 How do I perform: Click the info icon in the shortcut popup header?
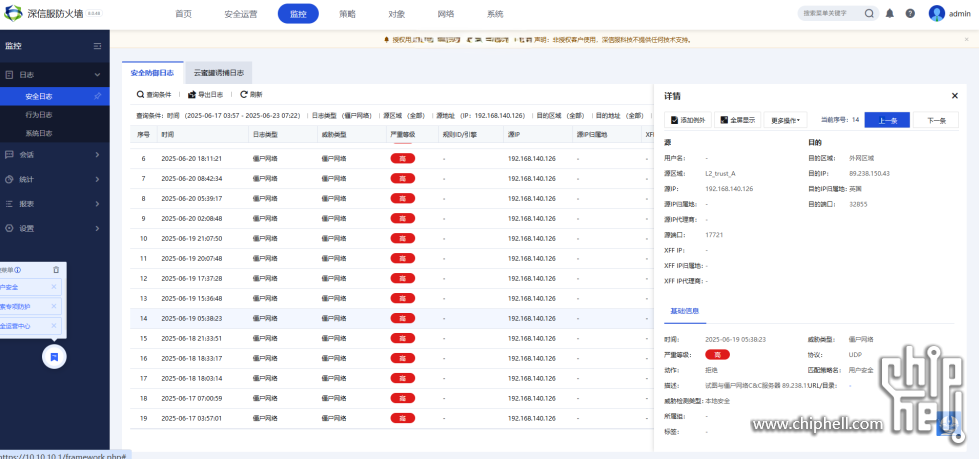pos(17,270)
